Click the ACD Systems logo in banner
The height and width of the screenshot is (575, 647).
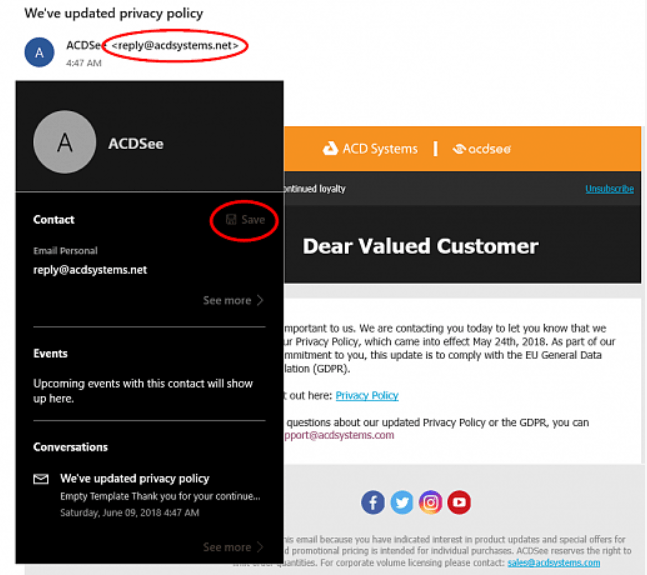(370, 148)
